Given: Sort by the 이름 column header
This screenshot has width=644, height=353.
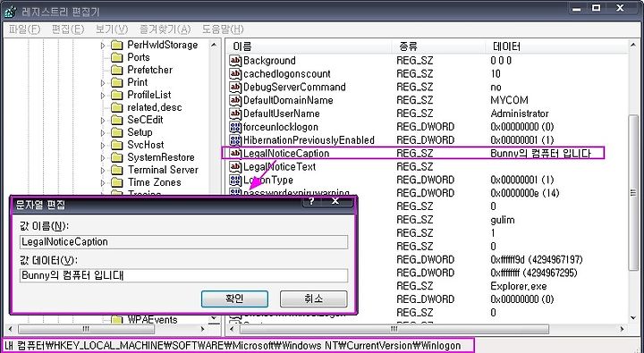Looking at the screenshot, I should click(309, 46).
